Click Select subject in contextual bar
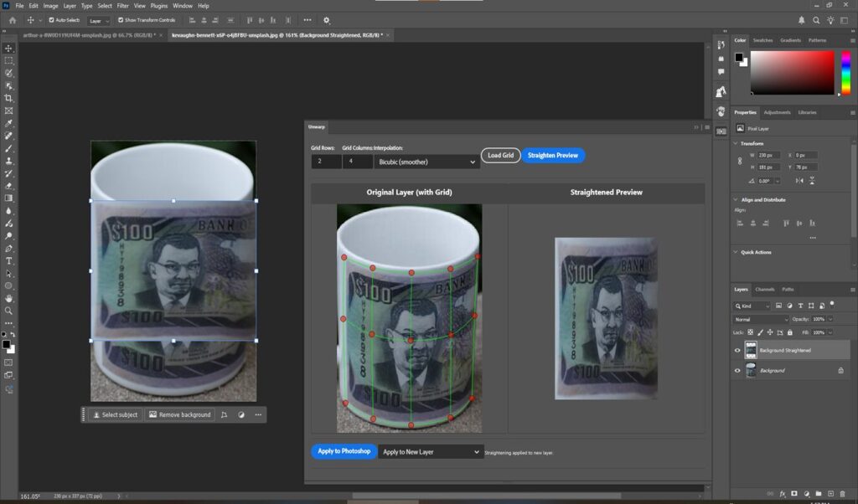 116,415
